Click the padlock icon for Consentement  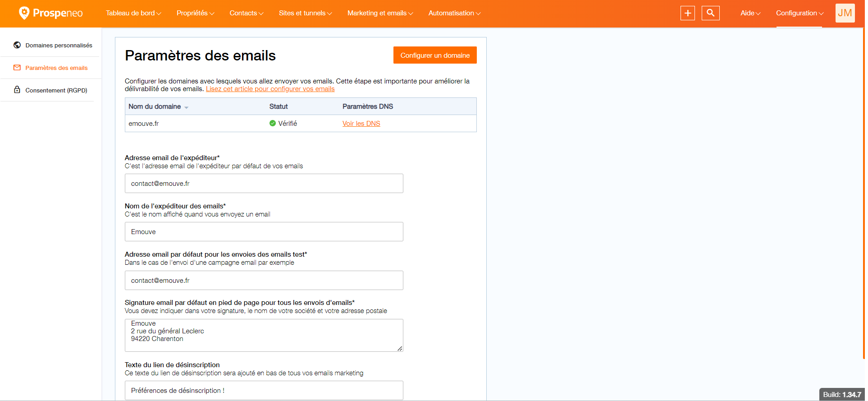[x=17, y=90]
